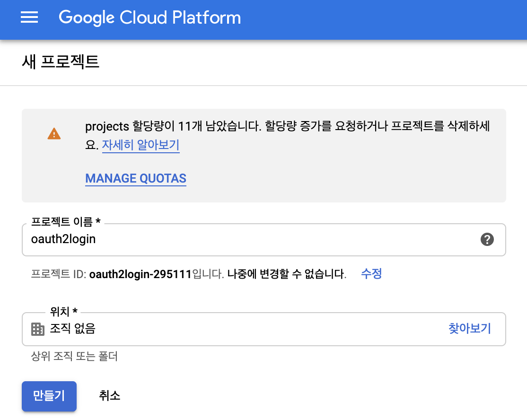
Task: Click the project name help question icon
Action: (487, 240)
